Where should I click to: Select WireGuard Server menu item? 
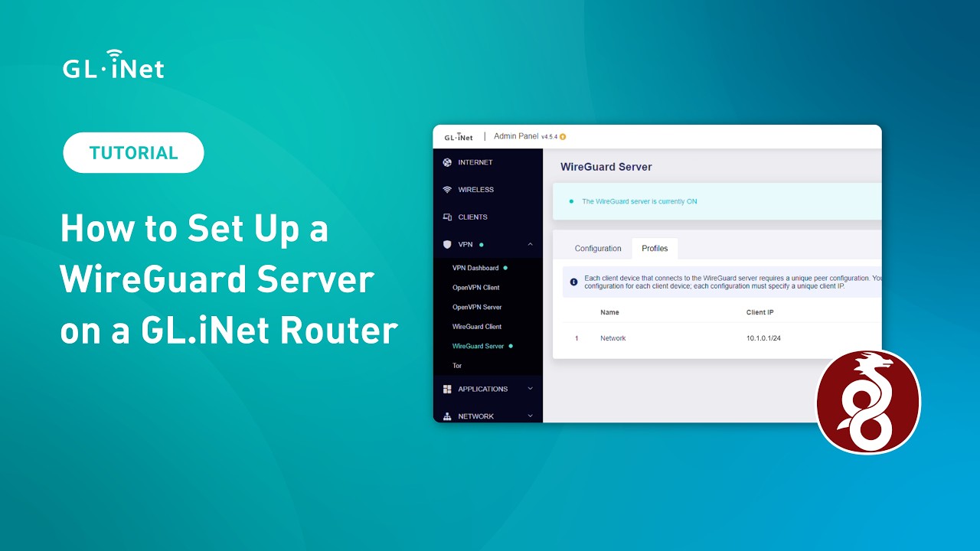[x=479, y=346]
